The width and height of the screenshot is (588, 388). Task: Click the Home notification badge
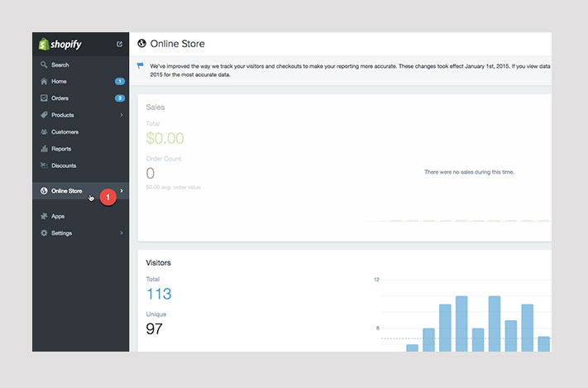120,82
